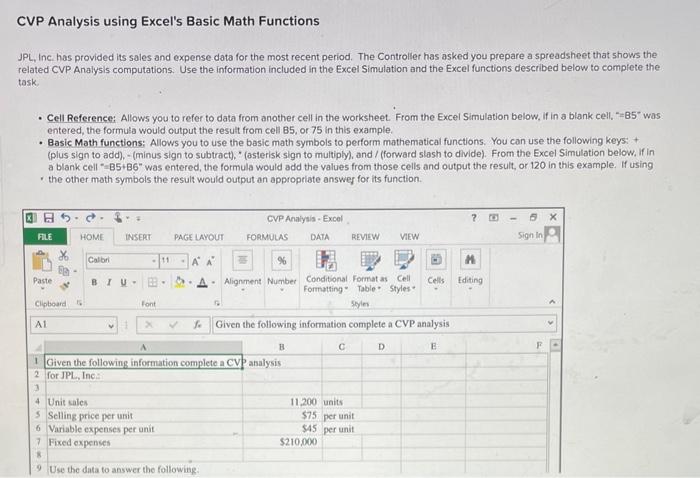Select column C header

point(342,347)
